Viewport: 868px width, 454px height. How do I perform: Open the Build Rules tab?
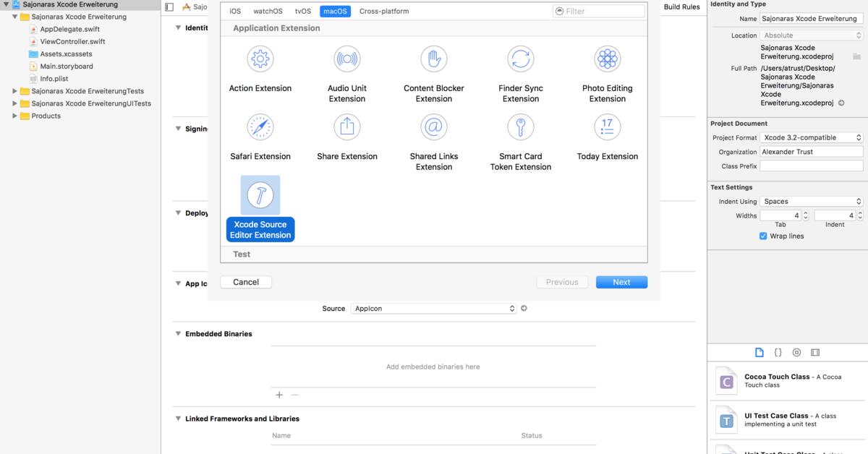681,7
